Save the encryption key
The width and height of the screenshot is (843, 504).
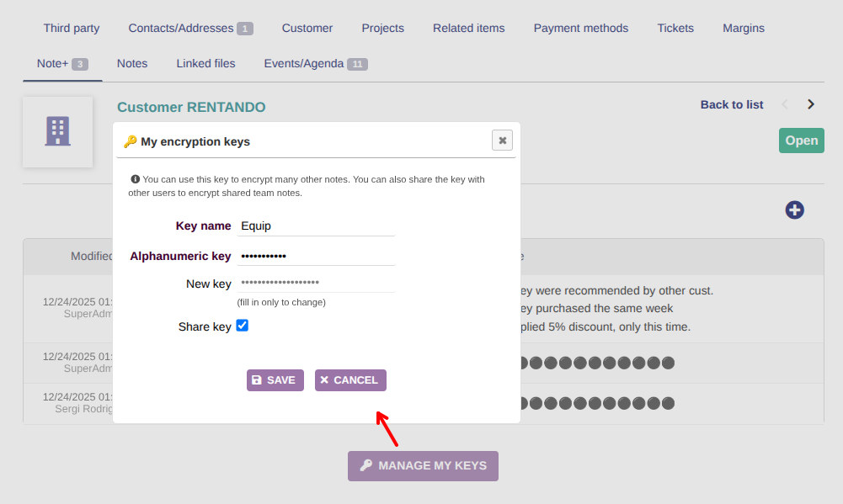275,380
